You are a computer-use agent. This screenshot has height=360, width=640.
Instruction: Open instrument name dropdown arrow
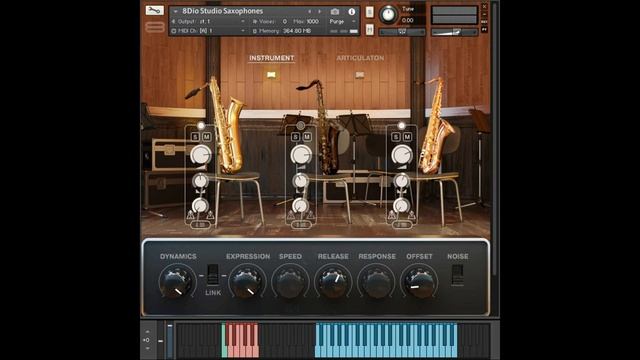(x=176, y=11)
